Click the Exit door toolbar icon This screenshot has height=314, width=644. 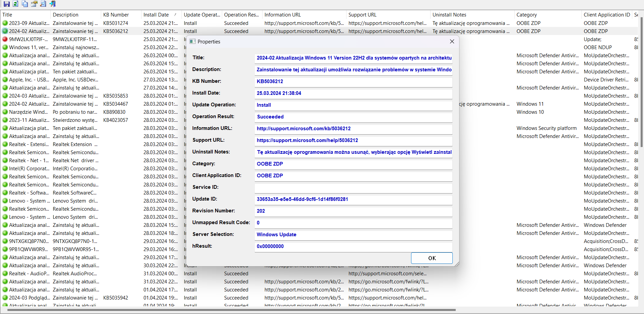pyautogui.click(x=52, y=4)
